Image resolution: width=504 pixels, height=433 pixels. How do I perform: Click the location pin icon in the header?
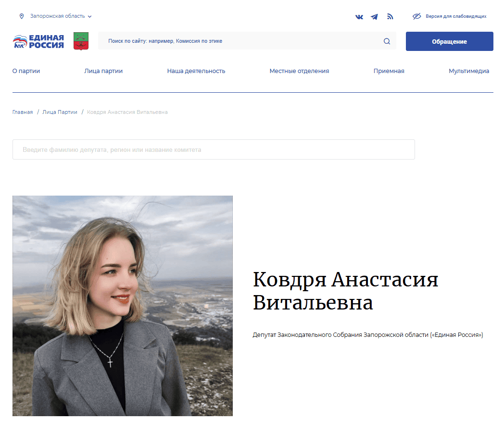pyautogui.click(x=22, y=16)
